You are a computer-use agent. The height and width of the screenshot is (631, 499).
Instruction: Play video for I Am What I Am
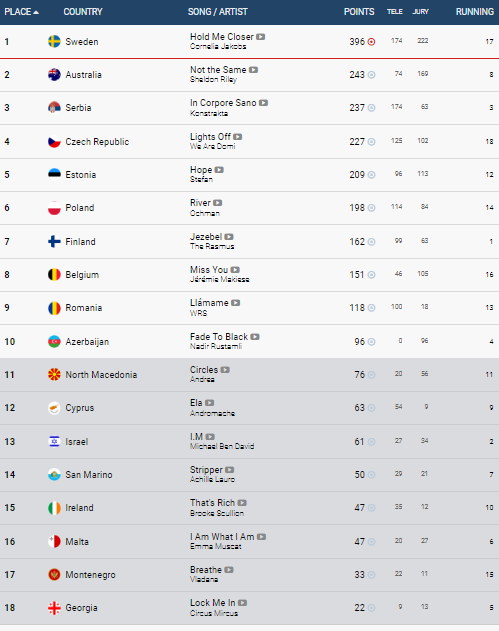click(262, 536)
